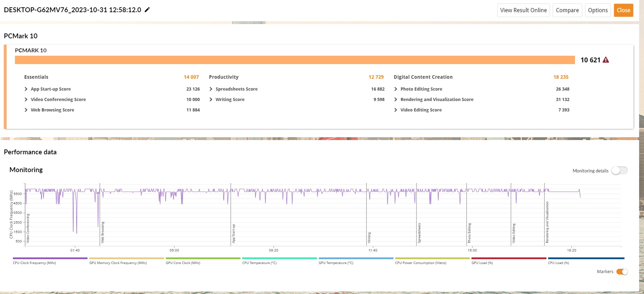Image resolution: width=644 pixels, height=294 pixels.
Task: Click the Rendering and Visualization value 31 132
Action: pyautogui.click(x=563, y=100)
